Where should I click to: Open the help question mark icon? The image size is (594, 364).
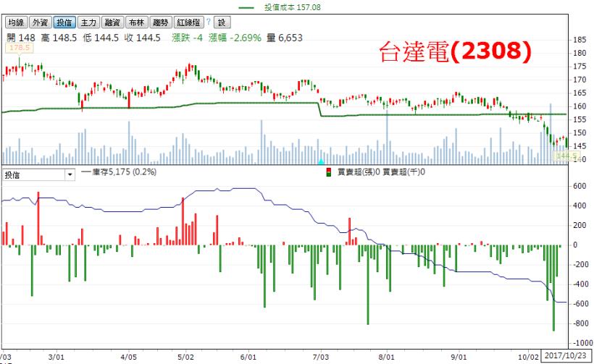(209, 22)
